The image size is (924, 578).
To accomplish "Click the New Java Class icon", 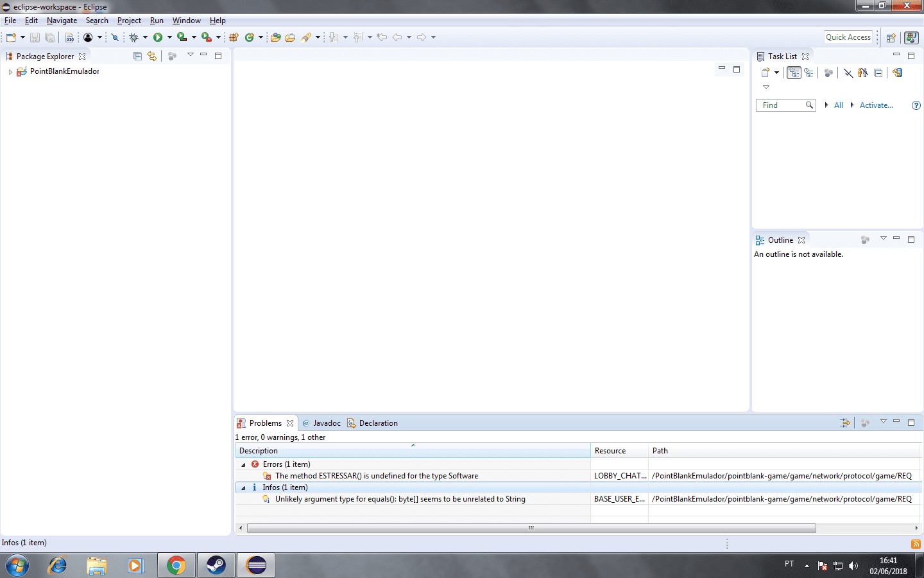I will pos(250,37).
